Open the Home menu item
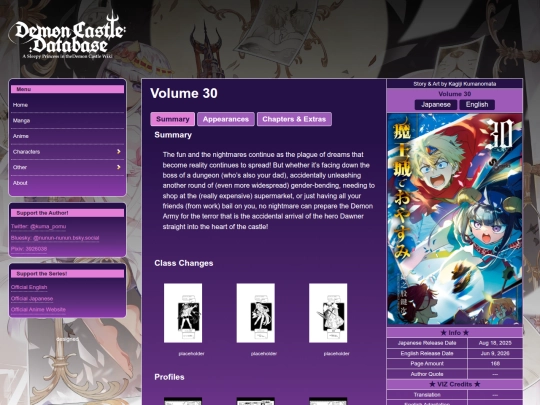540x405 pixels. [x=67, y=105]
